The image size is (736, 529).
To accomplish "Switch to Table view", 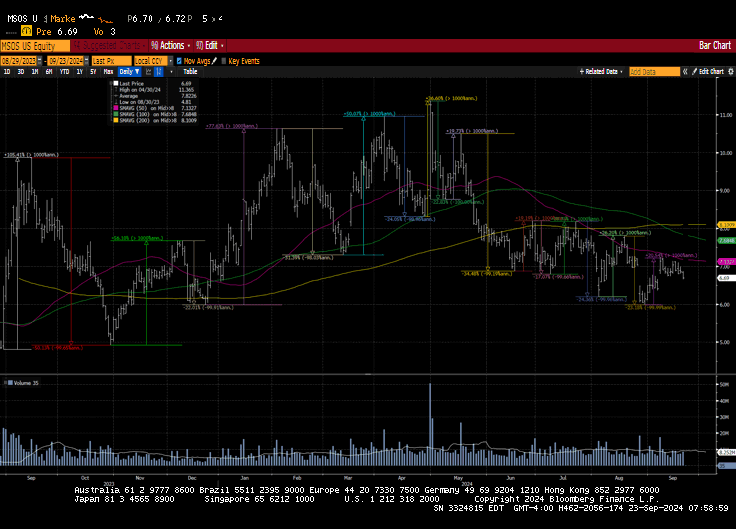I will tap(190, 72).
